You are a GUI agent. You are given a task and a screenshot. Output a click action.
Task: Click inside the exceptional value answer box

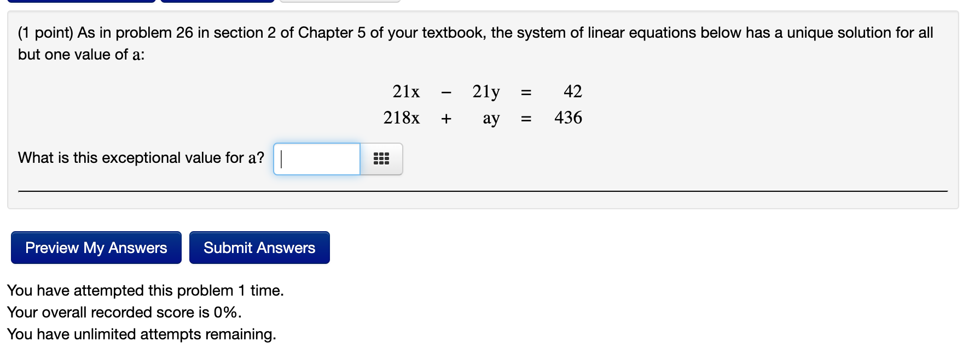(316, 159)
